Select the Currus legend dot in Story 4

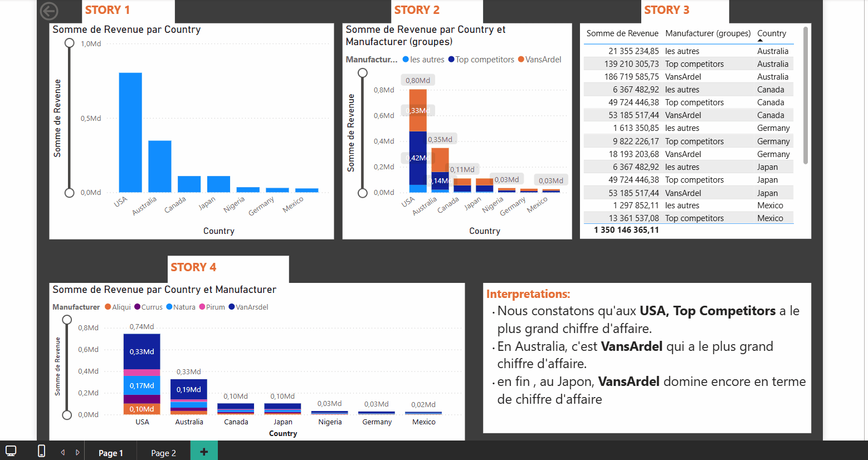coord(137,307)
